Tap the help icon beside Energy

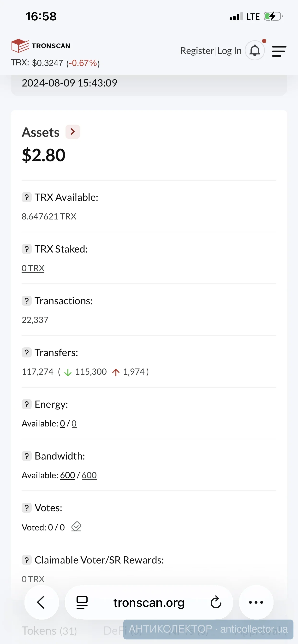(x=27, y=404)
